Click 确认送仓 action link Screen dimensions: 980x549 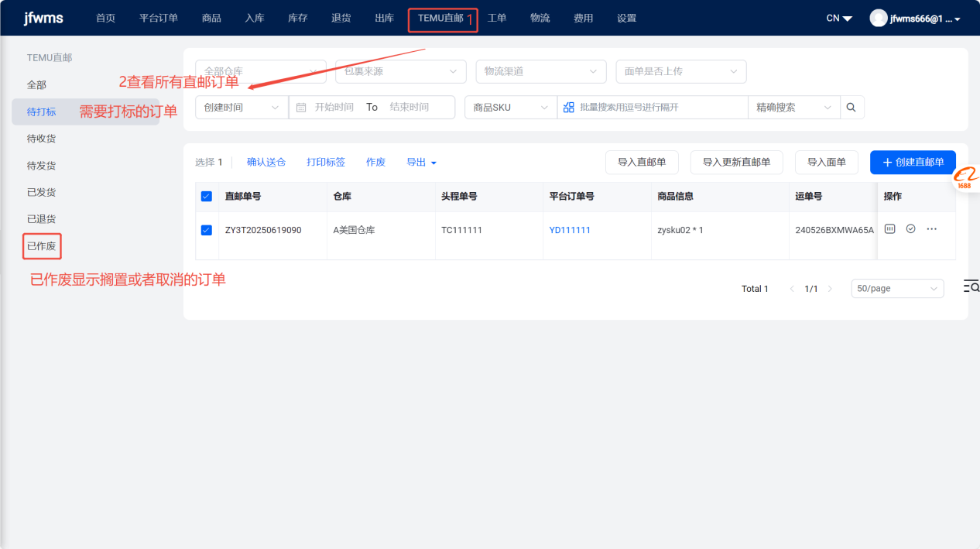click(266, 163)
